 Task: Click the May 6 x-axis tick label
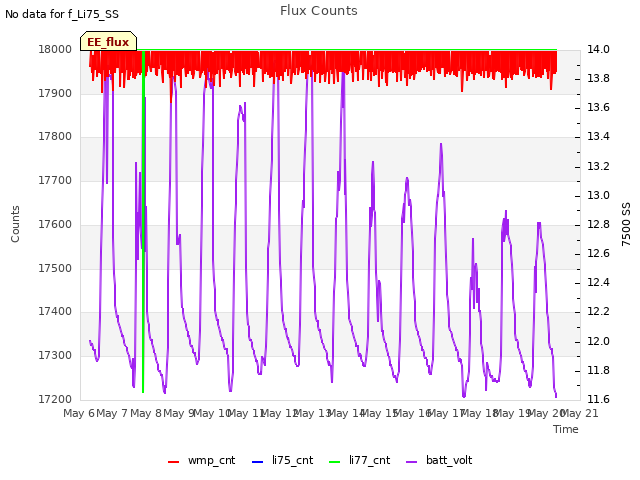tap(79, 413)
